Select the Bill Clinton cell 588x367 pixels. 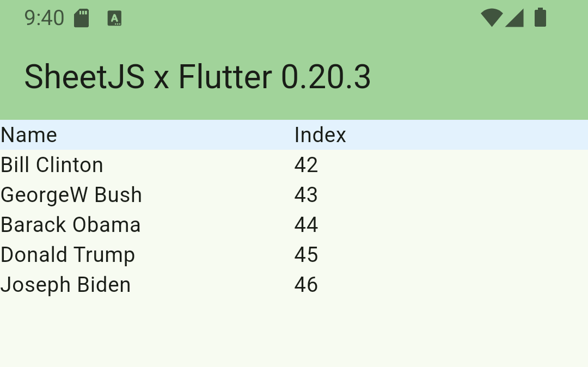point(52,165)
